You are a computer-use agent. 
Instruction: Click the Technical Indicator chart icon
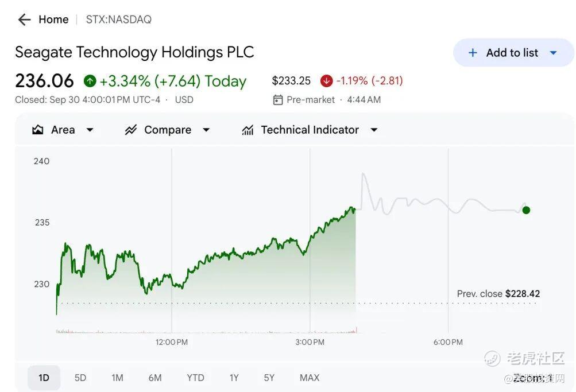pyautogui.click(x=248, y=130)
